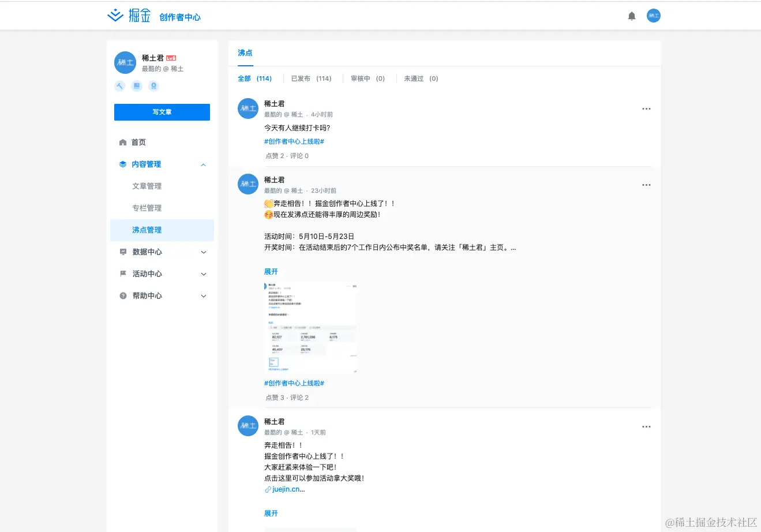The height and width of the screenshot is (532, 761).
Task: Click the link icon beside juejin.cn
Action: click(x=268, y=489)
